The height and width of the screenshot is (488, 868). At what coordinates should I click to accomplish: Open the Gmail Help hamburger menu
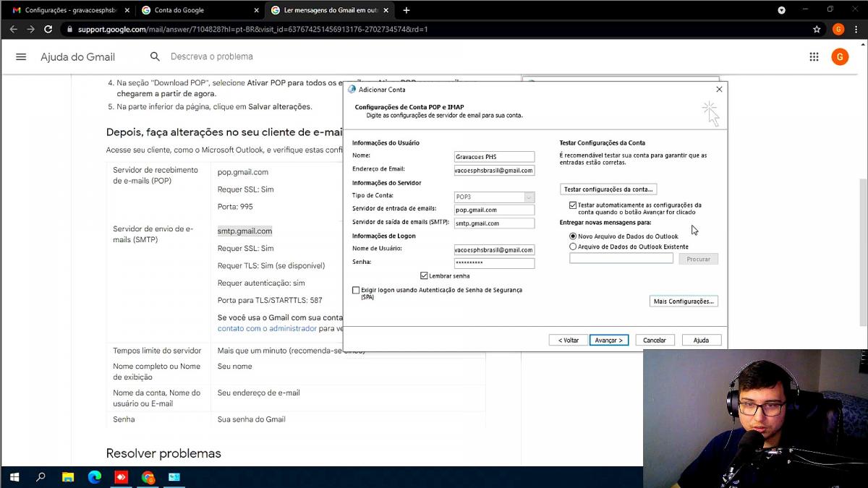(21, 57)
